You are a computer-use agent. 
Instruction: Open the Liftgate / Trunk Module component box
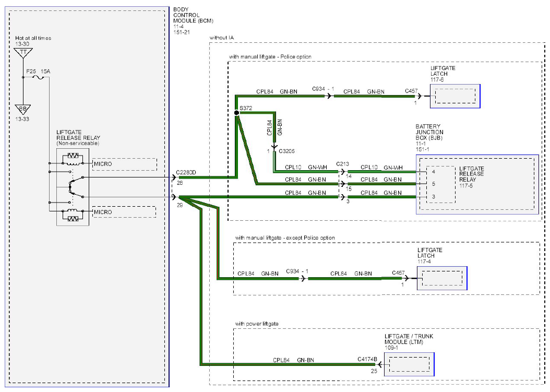tap(409, 364)
